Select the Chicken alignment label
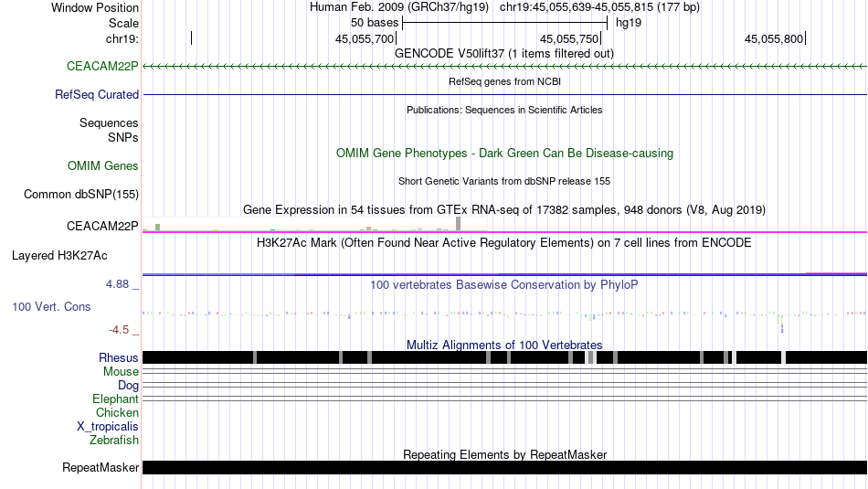 coord(117,413)
